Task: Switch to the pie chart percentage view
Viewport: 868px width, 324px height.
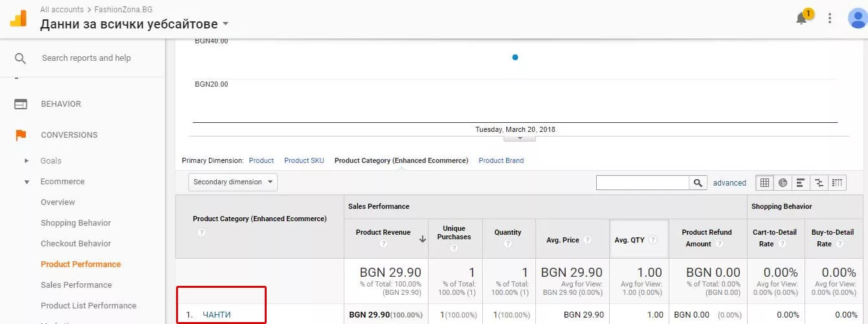Action: tap(783, 183)
